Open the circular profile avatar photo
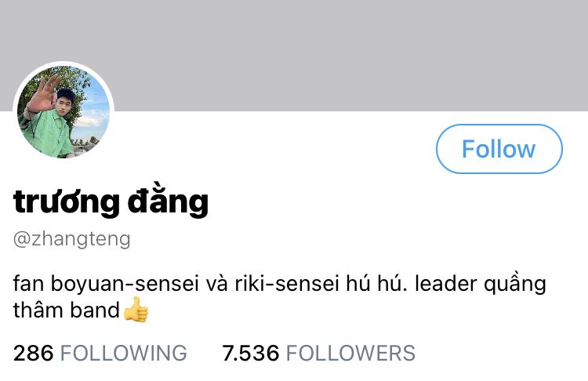The width and height of the screenshot is (588, 381). [x=64, y=112]
